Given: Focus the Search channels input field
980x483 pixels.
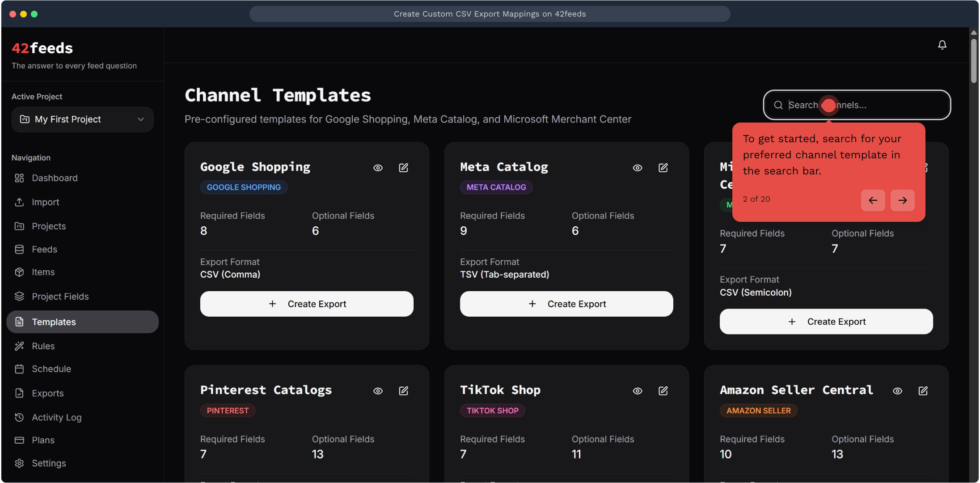Looking at the screenshot, I should pos(890,105).
